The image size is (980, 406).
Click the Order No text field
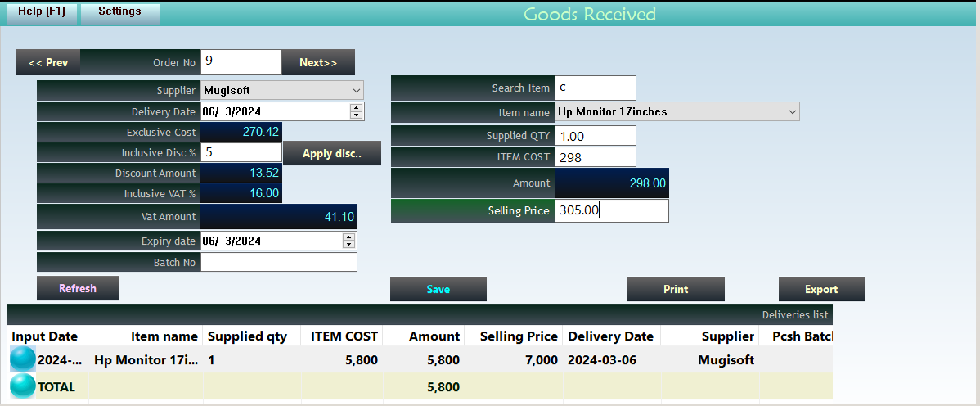pos(241,61)
